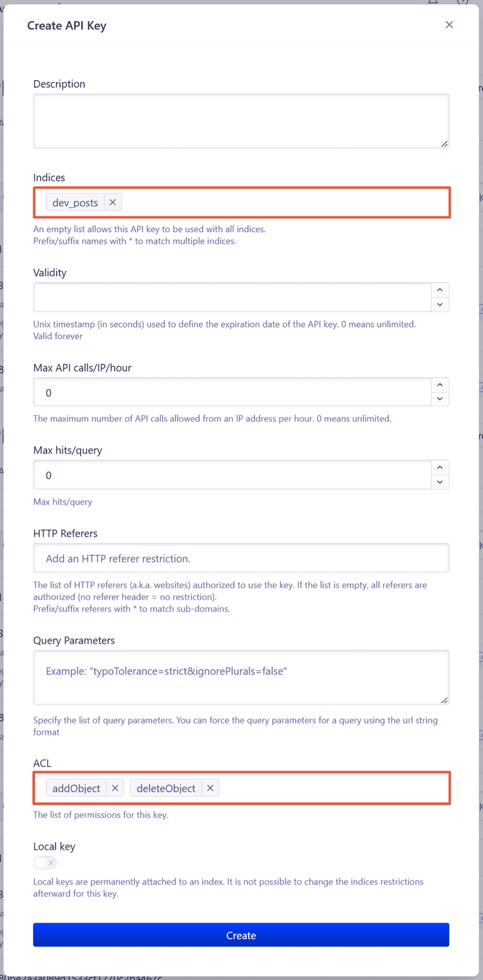This screenshot has width=483, height=980.
Task: Click the Query Parameters resize handle
Action: [446, 701]
